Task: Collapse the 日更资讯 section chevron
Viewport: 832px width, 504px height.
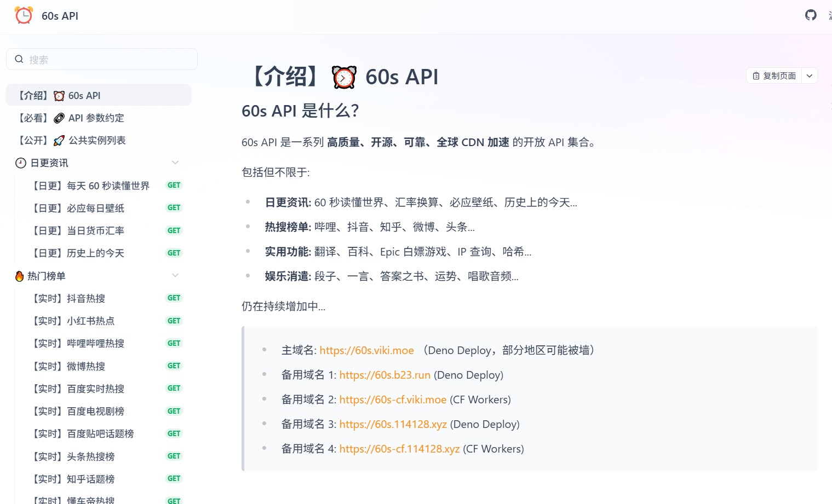Action: point(175,163)
